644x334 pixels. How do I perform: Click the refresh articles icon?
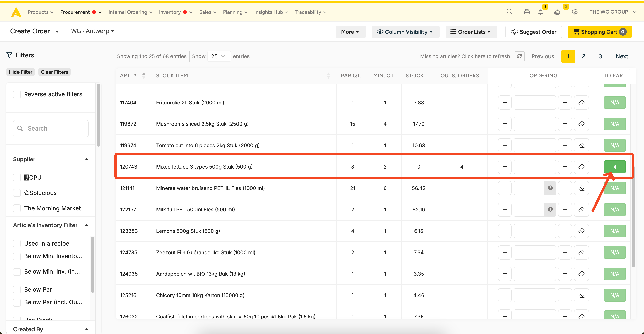519,56
